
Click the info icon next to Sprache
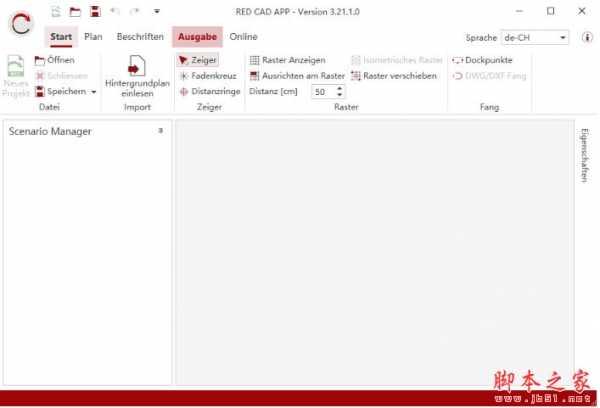587,38
